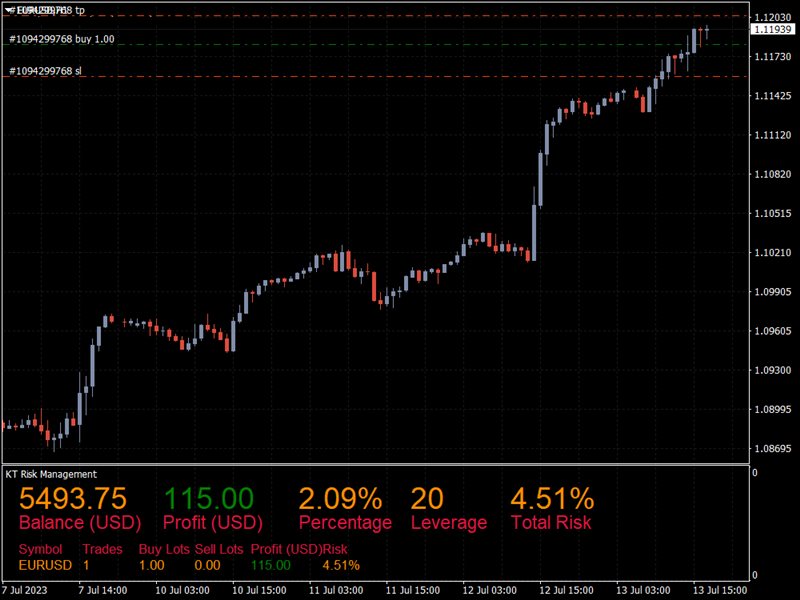Screen dimensions: 800x600
Task: Click the 1.08995 price axis label
Action: pos(773,409)
